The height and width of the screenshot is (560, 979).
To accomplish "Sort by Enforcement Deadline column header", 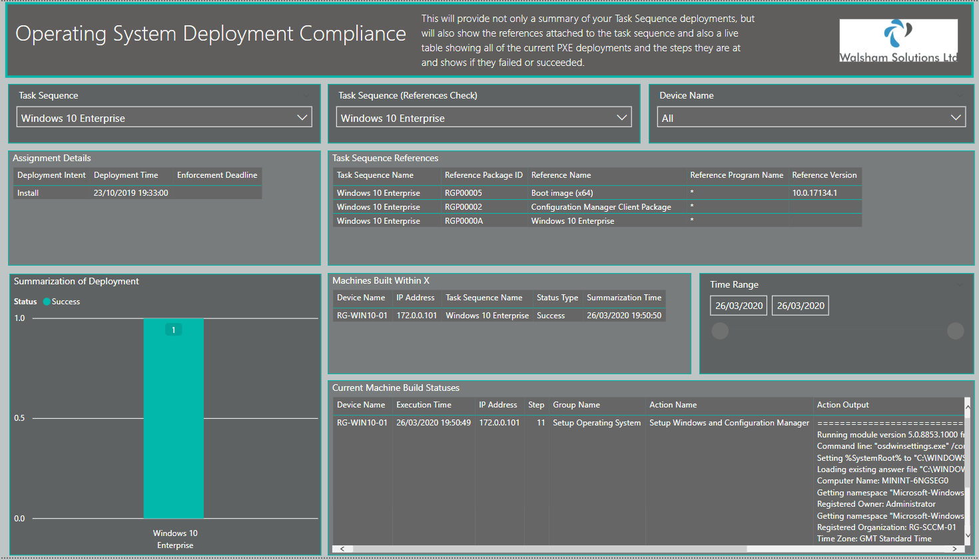I will pyautogui.click(x=217, y=175).
